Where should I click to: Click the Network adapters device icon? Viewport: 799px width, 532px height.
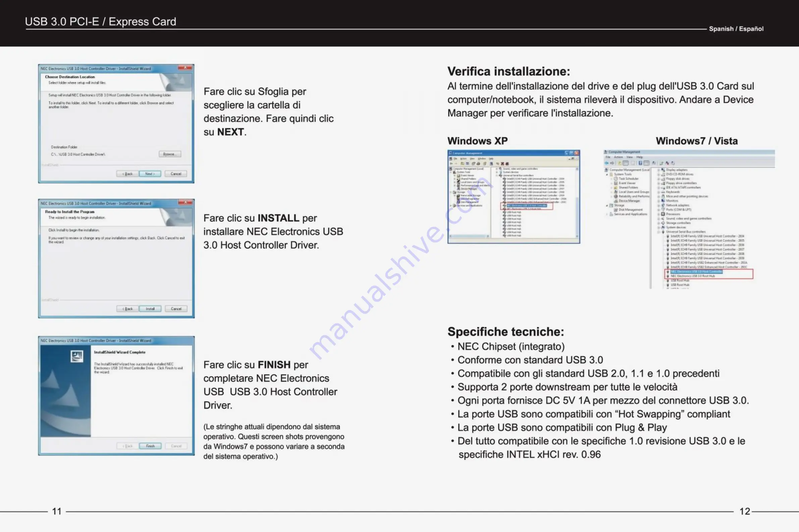663,205
